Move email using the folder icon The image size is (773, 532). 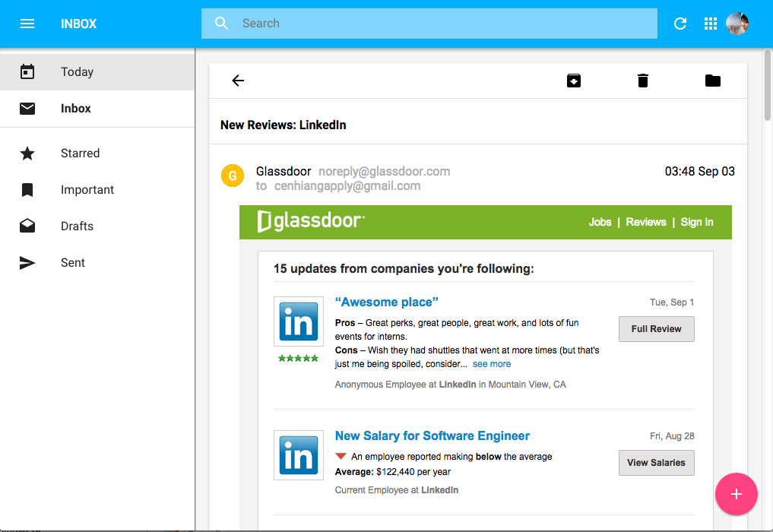713,81
